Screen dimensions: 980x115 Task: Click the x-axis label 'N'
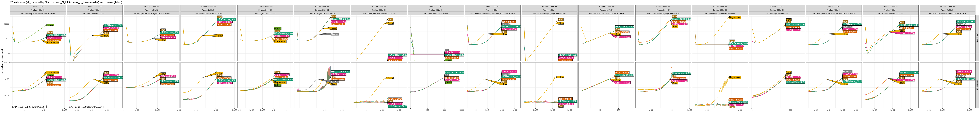[x=493, y=113]
